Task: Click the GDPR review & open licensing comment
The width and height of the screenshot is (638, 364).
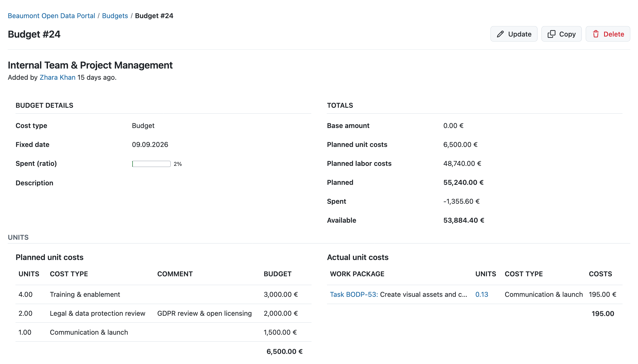Action: (205, 313)
